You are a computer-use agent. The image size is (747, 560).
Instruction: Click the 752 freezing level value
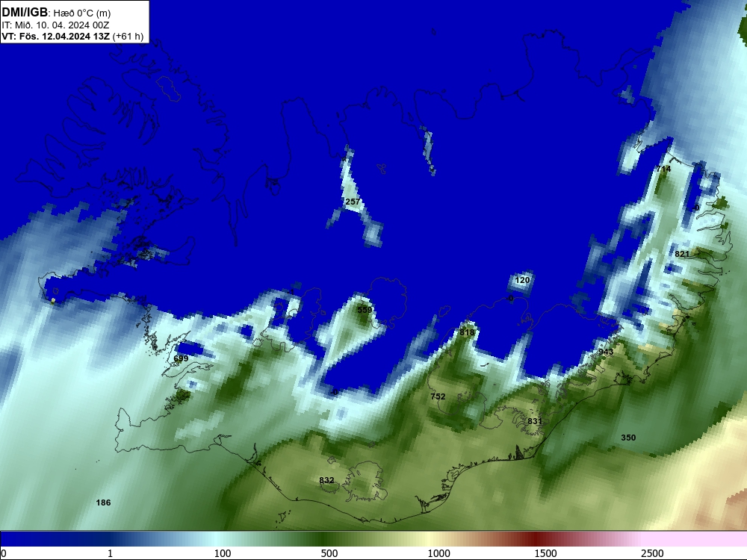[438, 396]
